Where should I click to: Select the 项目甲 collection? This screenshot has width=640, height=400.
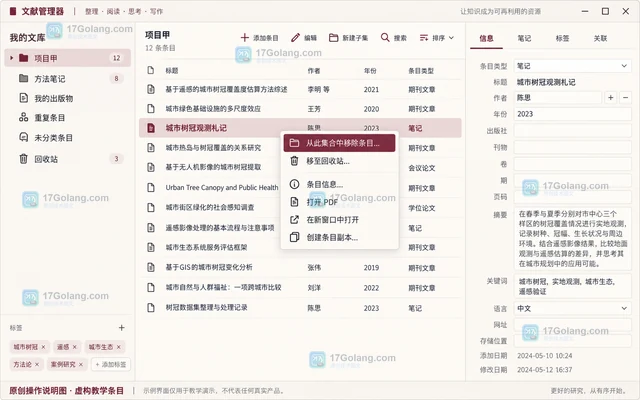pos(67,58)
